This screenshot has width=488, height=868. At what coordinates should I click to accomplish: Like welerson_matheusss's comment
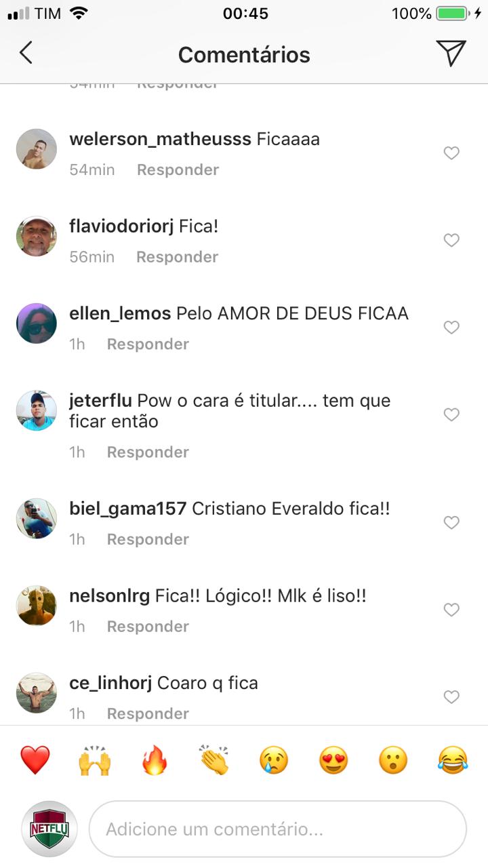(x=451, y=153)
